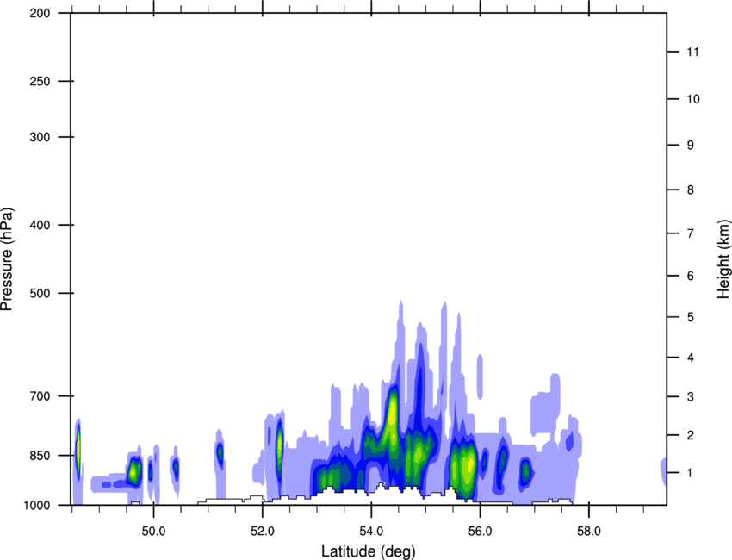Click the 11 km height label

(x=692, y=52)
